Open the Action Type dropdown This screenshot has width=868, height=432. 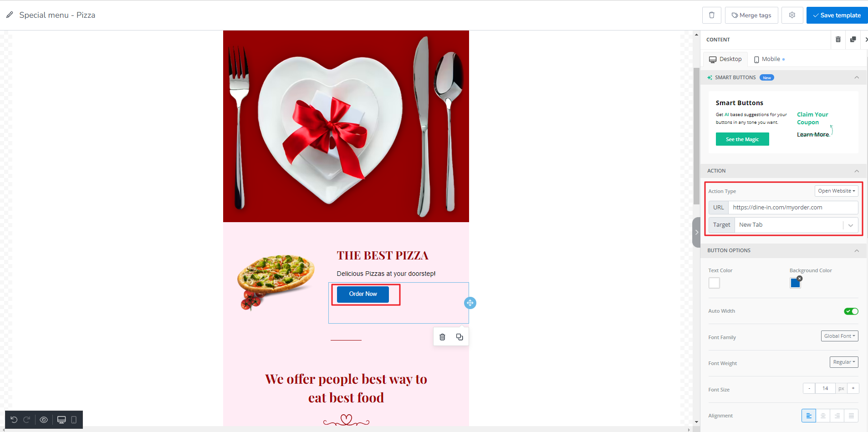pyautogui.click(x=837, y=191)
